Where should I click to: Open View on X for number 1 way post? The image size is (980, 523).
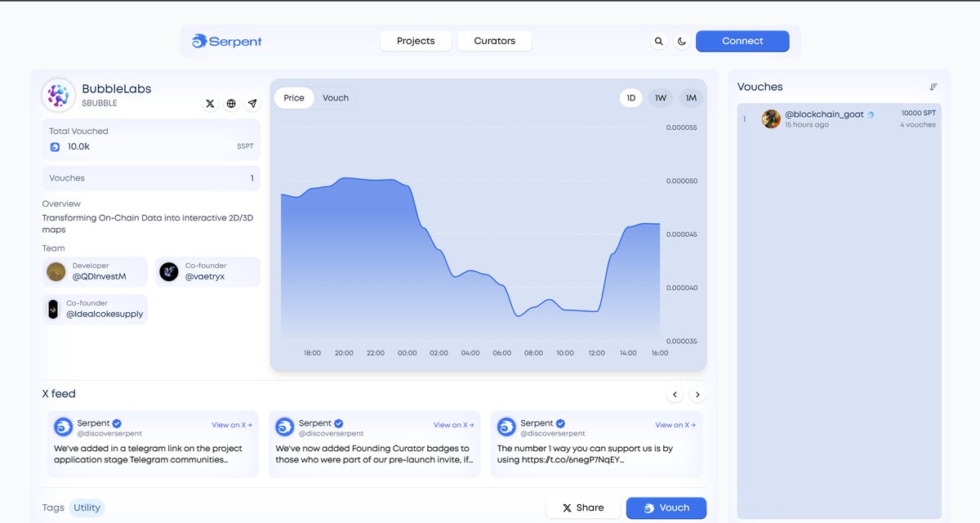click(675, 425)
